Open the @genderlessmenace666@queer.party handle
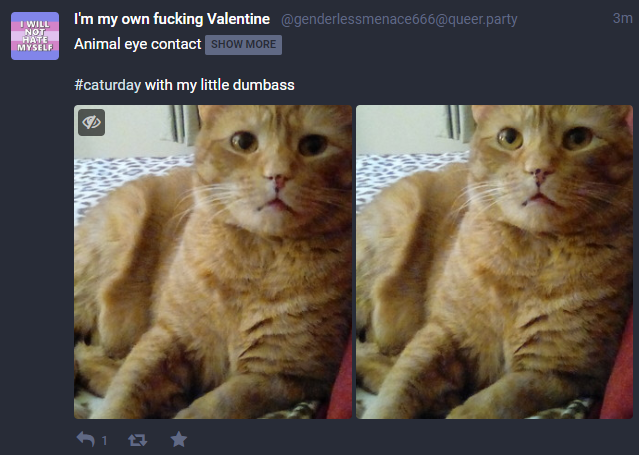Image resolution: width=639 pixels, height=455 pixels. pos(399,19)
